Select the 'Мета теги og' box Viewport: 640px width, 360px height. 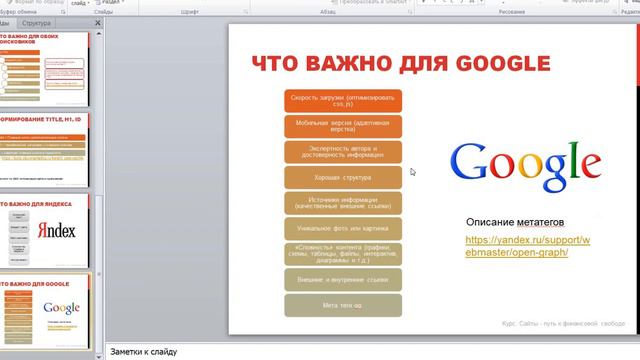click(x=343, y=305)
